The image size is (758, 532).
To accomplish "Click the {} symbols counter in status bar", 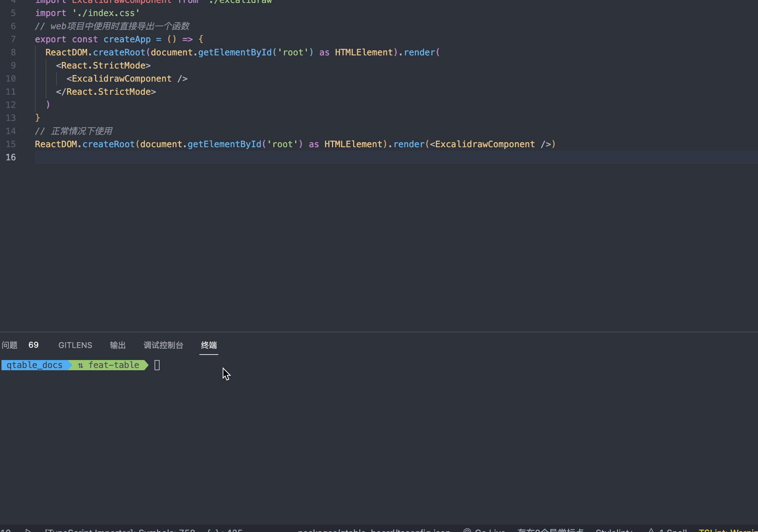I will click(224, 530).
